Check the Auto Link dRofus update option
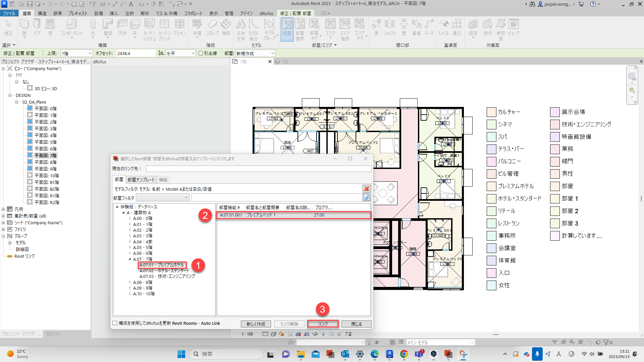Screen dimensions: 644x362 coord(115,323)
